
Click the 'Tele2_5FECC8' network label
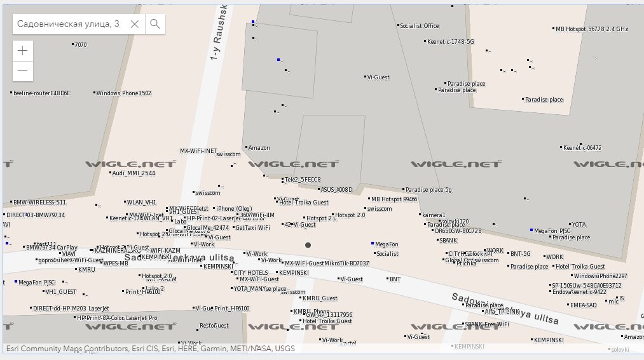303,180
